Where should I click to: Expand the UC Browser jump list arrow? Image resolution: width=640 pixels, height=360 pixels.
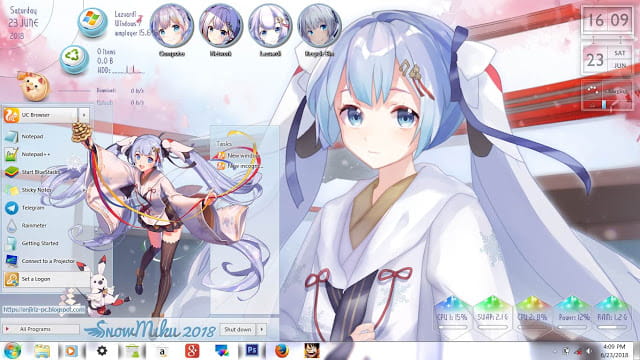[x=84, y=115]
